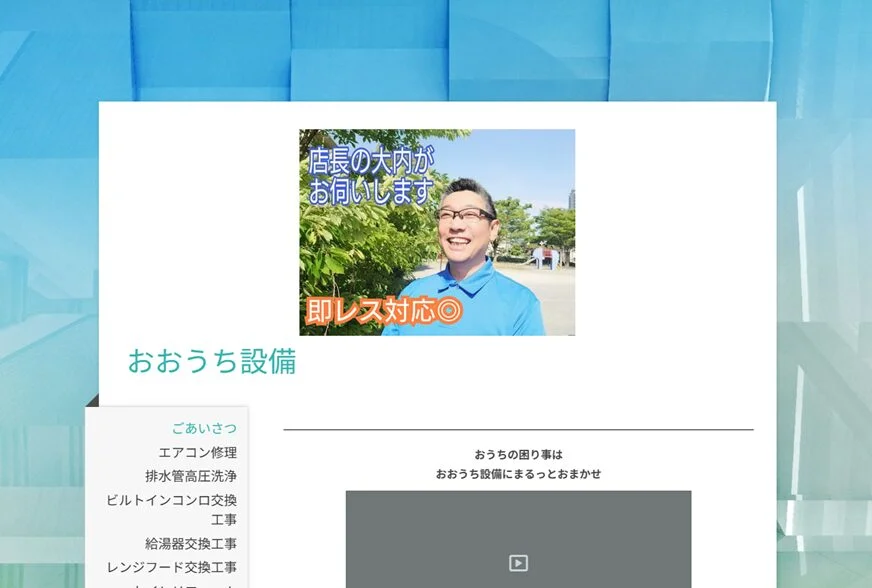Click the おうちの困り事は heading text

click(x=518, y=454)
